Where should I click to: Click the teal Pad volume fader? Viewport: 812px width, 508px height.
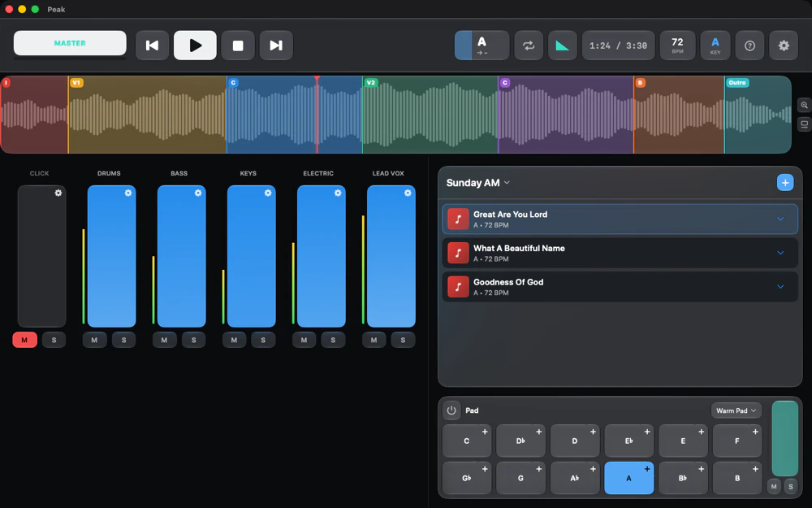point(784,439)
